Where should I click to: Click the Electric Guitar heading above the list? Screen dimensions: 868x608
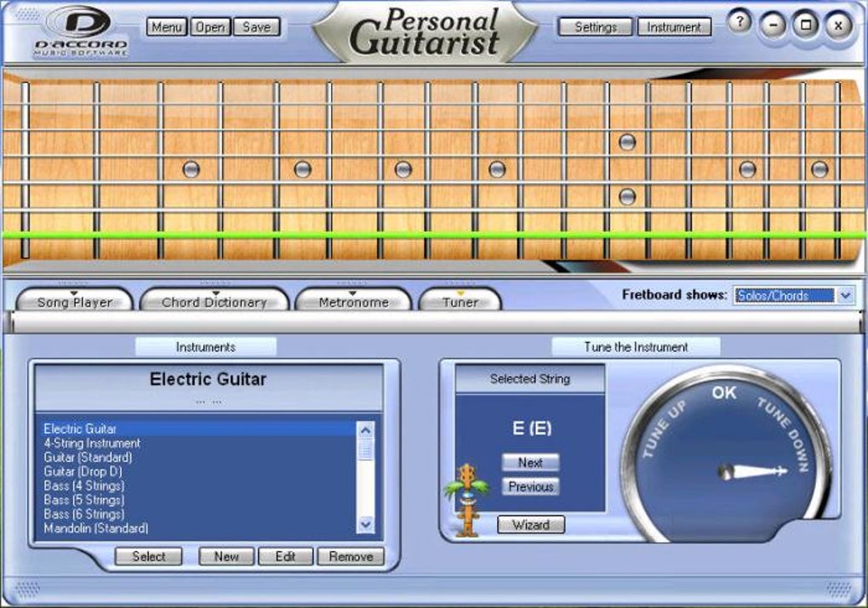tap(208, 379)
